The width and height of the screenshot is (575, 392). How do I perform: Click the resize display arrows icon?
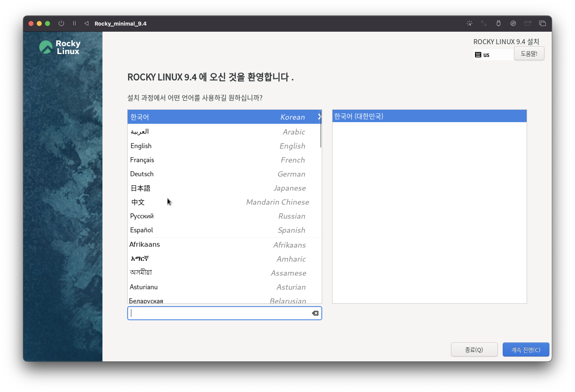[x=484, y=24]
